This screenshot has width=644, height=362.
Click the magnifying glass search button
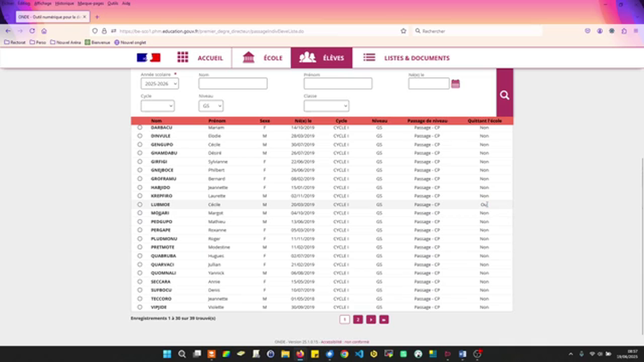coord(505,96)
